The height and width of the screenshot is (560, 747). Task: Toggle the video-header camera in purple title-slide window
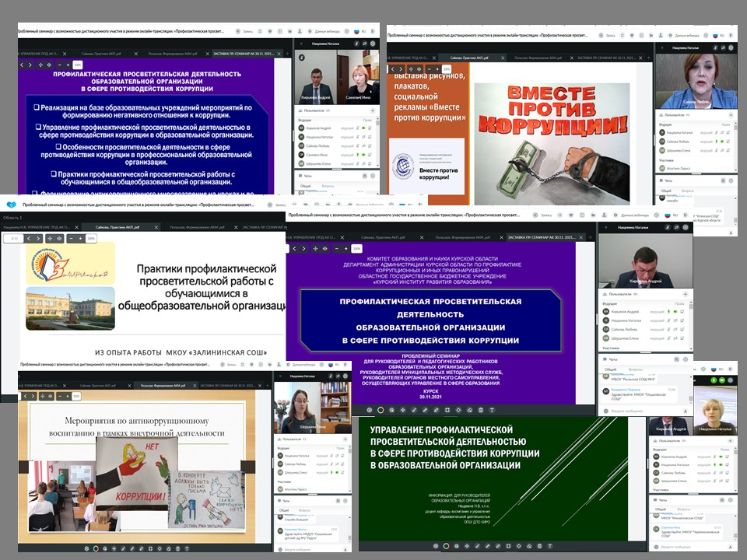677,228
